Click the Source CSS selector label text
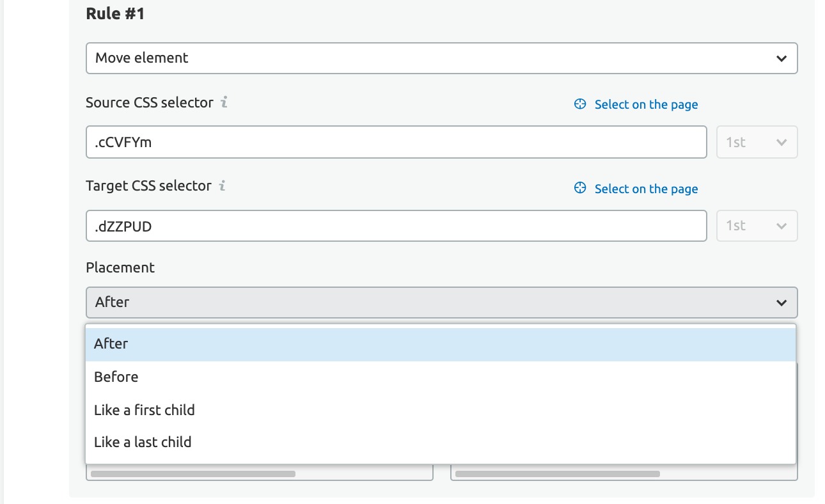Screen dimensions: 825x504 (x=149, y=102)
